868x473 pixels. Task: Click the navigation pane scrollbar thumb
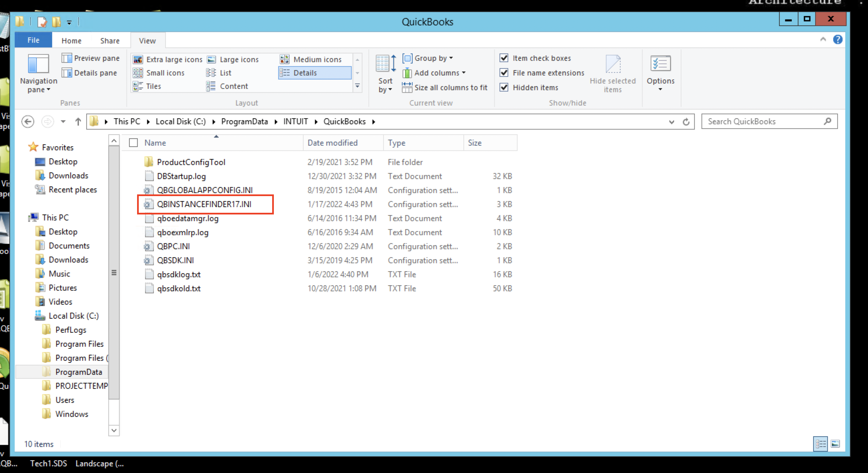click(114, 273)
